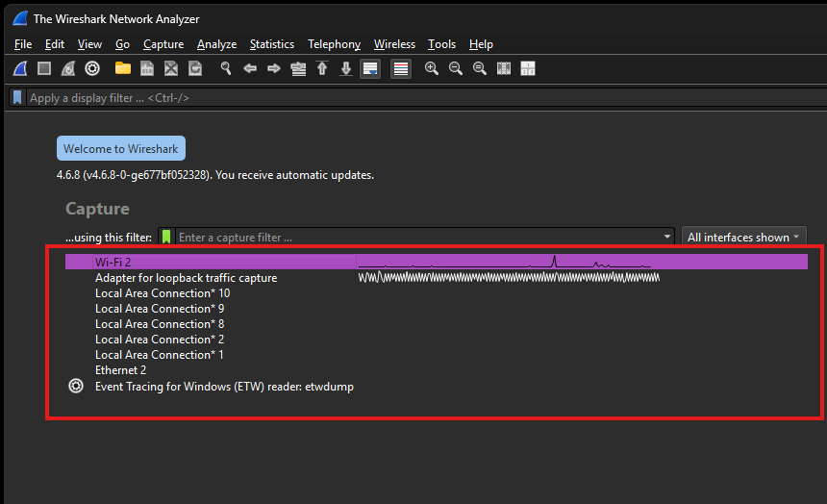Close this capture file icon
The width and height of the screenshot is (827, 504).
click(x=171, y=68)
